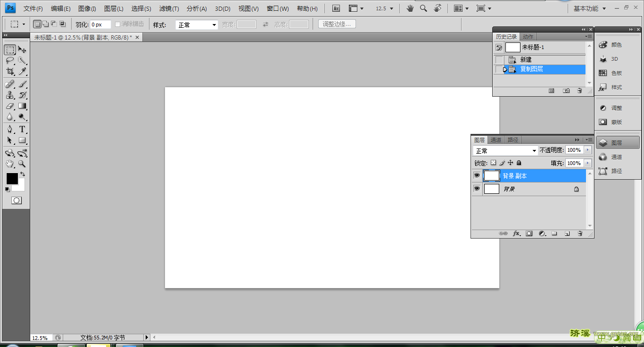Select the Type tool
Viewport: 644px width, 347px height.
22,129
